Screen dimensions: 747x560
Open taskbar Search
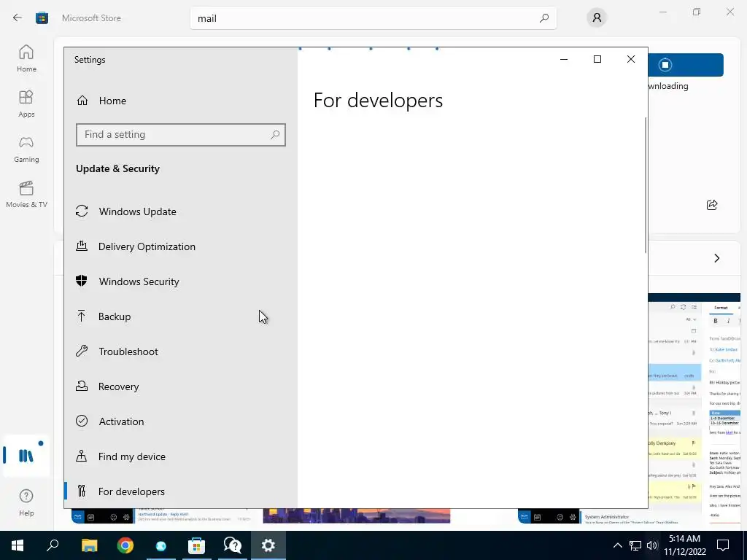[x=53, y=545]
